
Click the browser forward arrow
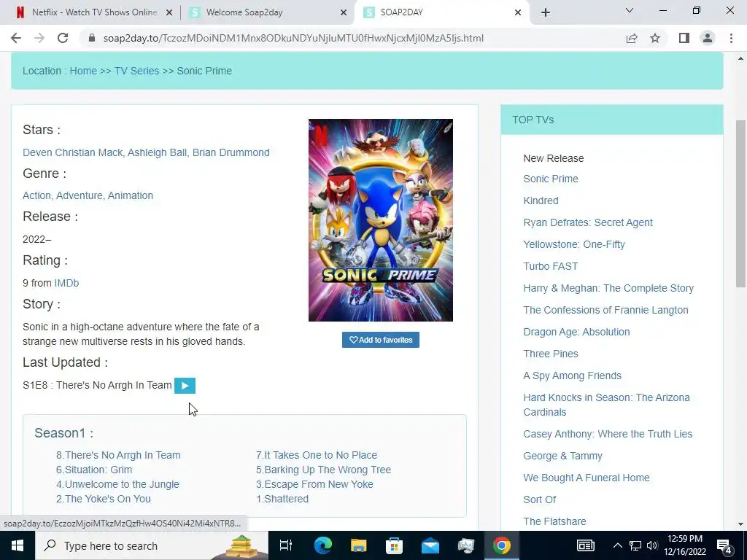coord(39,38)
